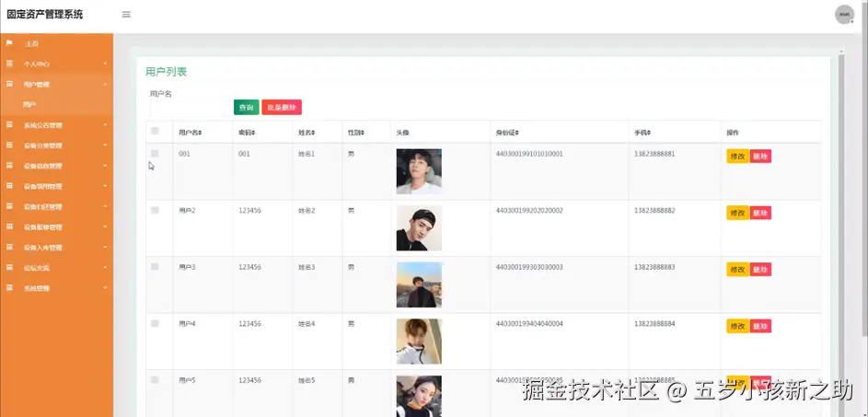This screenshot has width=868, height=417.
Task: Tick the checkbox for user 001
Action: pyautogui.click(x=155, y=154)
